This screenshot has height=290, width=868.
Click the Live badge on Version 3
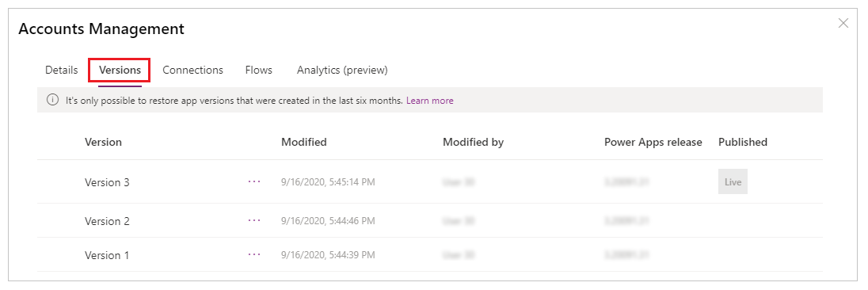tap(733, 181)
